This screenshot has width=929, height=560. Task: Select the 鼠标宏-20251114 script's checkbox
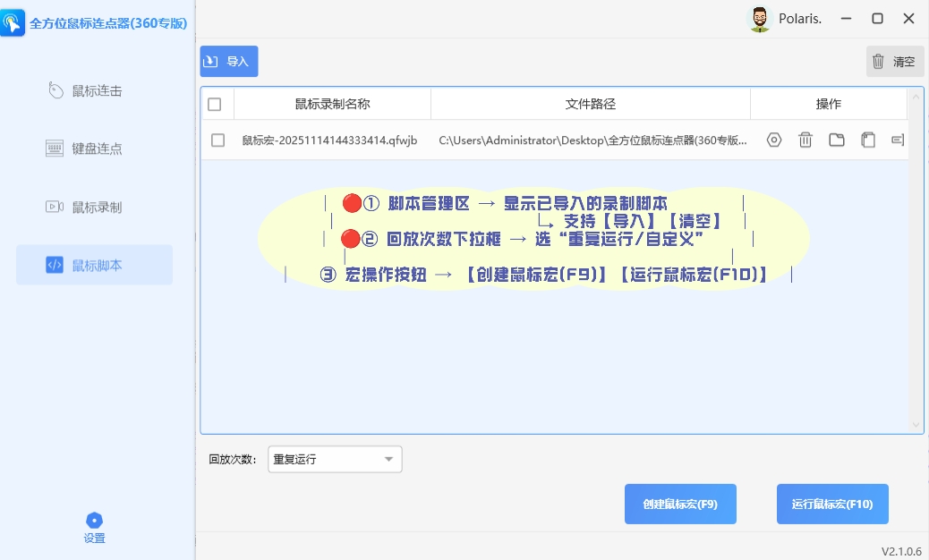tap(217, 140)
